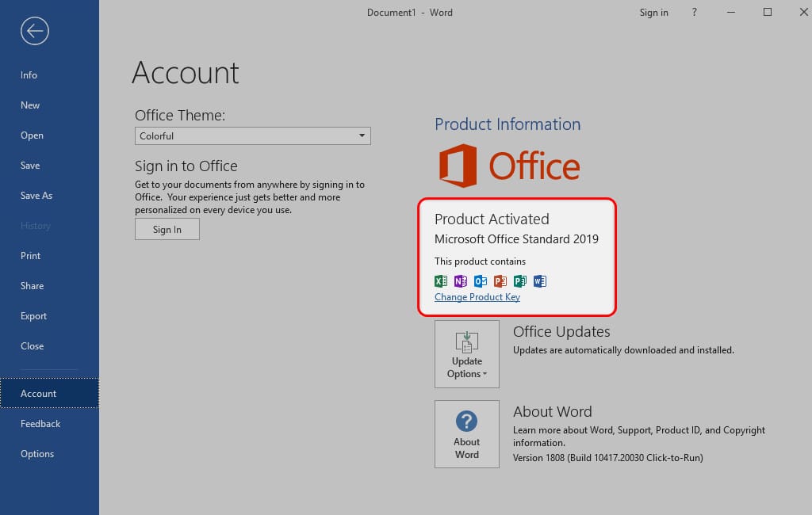Click the Change Product Key link

point(477,297)
